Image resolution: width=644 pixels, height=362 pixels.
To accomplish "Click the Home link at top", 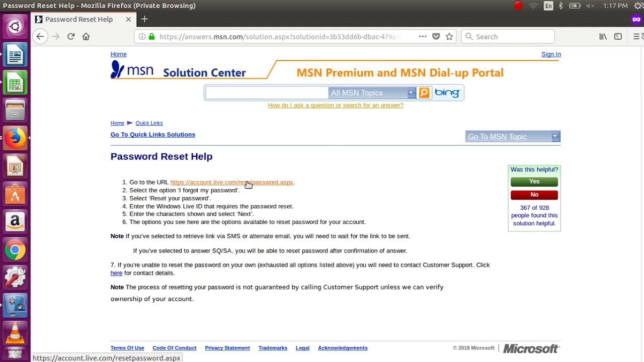I will [x=119, y=54].
